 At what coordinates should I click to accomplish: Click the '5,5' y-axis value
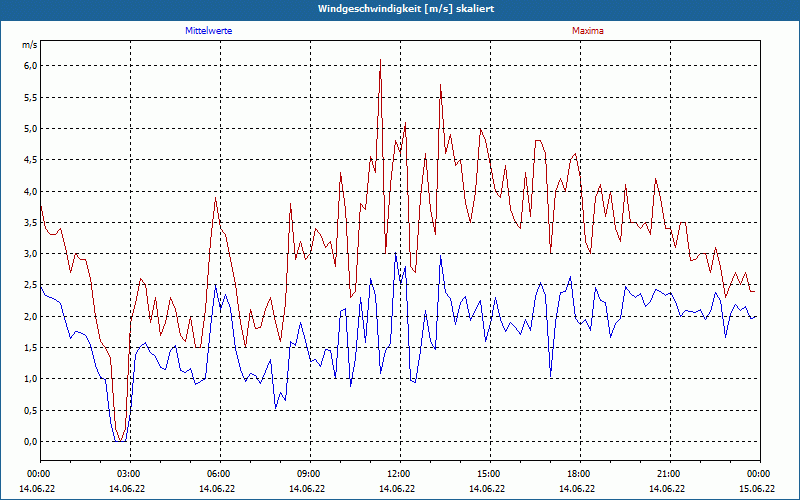(31, 97)
